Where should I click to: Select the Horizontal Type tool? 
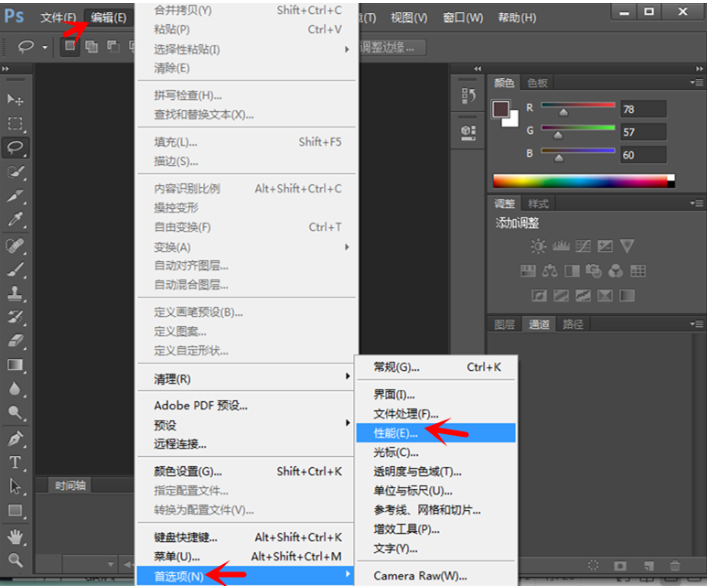tap(16, 462)
